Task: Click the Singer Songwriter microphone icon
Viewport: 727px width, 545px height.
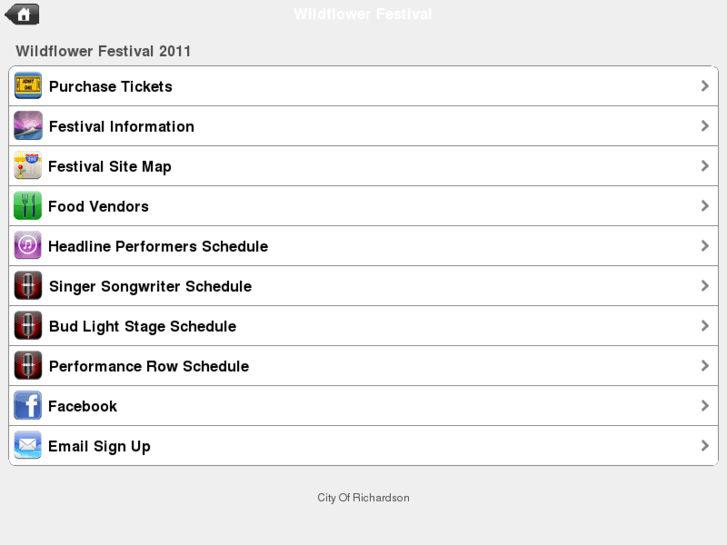Action: coord(28,286)
